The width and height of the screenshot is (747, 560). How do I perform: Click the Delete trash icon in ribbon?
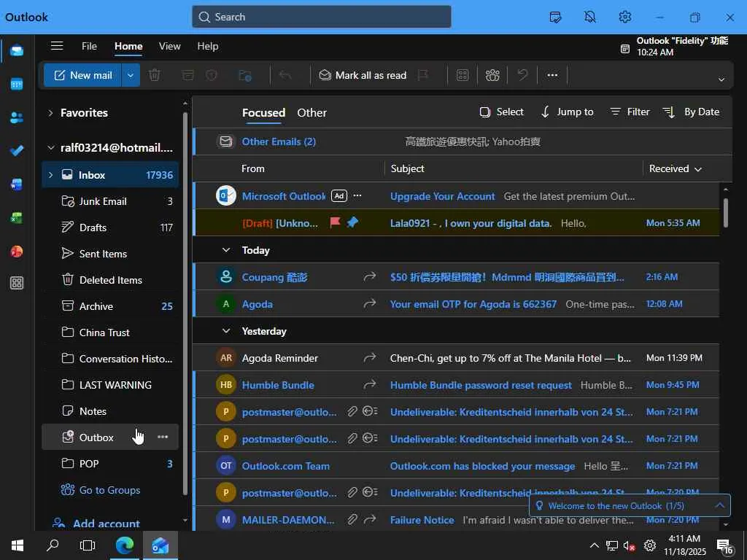pyautogui.click(x=155, y=75)
